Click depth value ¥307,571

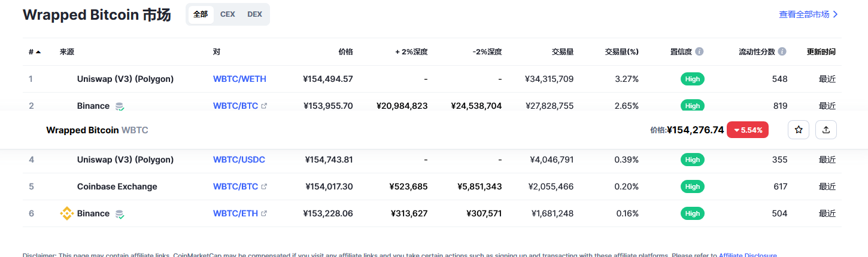(x=483, y=213)
